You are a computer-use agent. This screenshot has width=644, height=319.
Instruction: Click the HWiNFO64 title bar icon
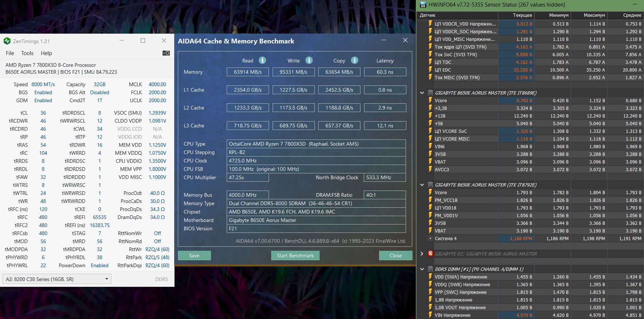(x=423, y=5)
